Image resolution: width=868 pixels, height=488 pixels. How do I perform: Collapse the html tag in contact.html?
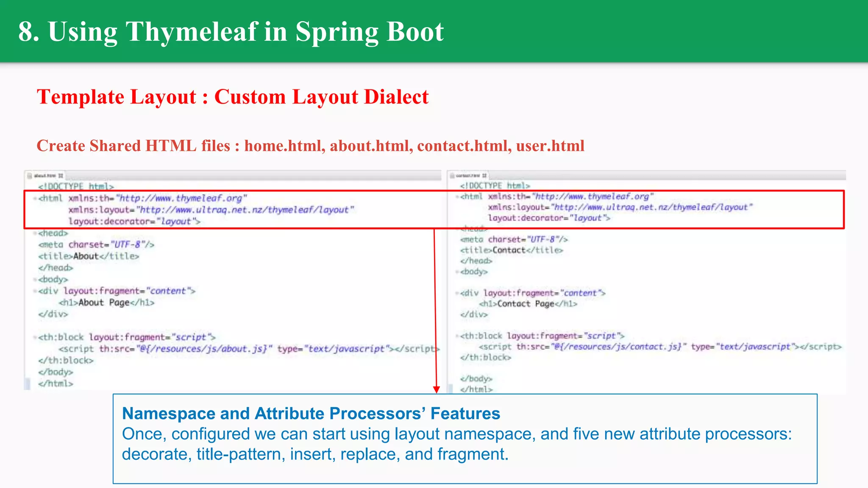tap(457, 197)
